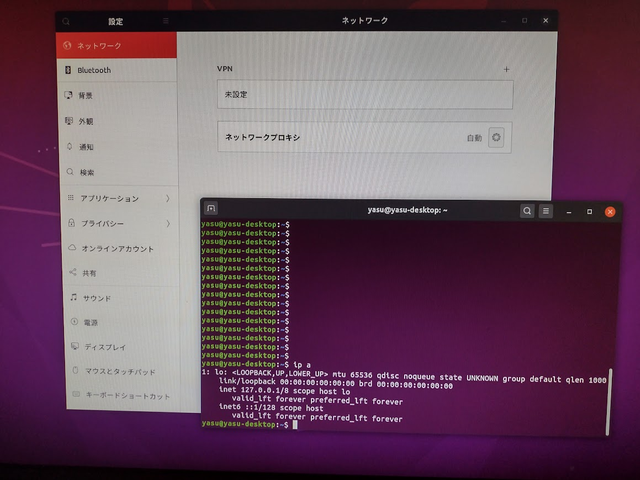This screenshot has height=480, width=640.
Task: Add a VPN with the plus button
Action: tap(506, 69)
